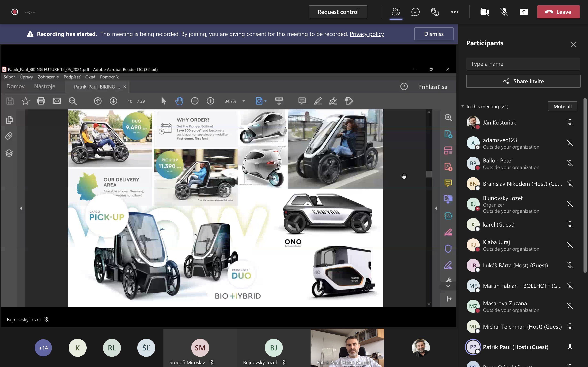This screenshot has width=588, height=367.
Task: Click the Acrobat help question icon
Action: click(404, 87)
